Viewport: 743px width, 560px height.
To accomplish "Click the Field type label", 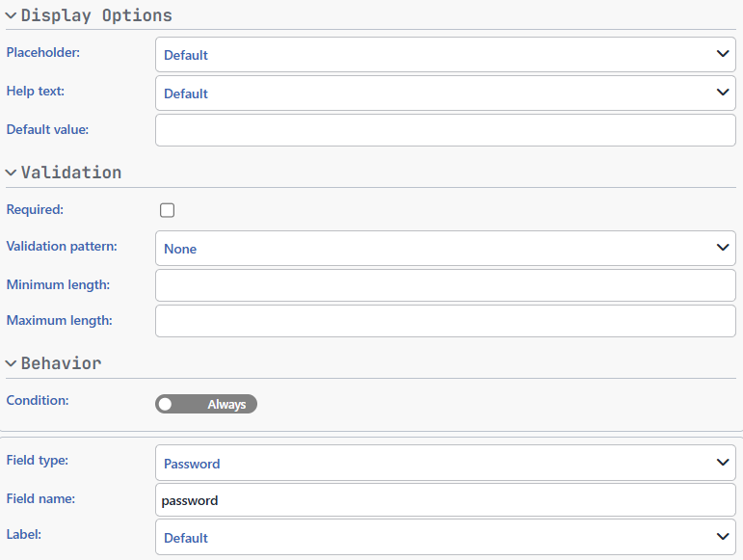I will (x=38, y=461).
